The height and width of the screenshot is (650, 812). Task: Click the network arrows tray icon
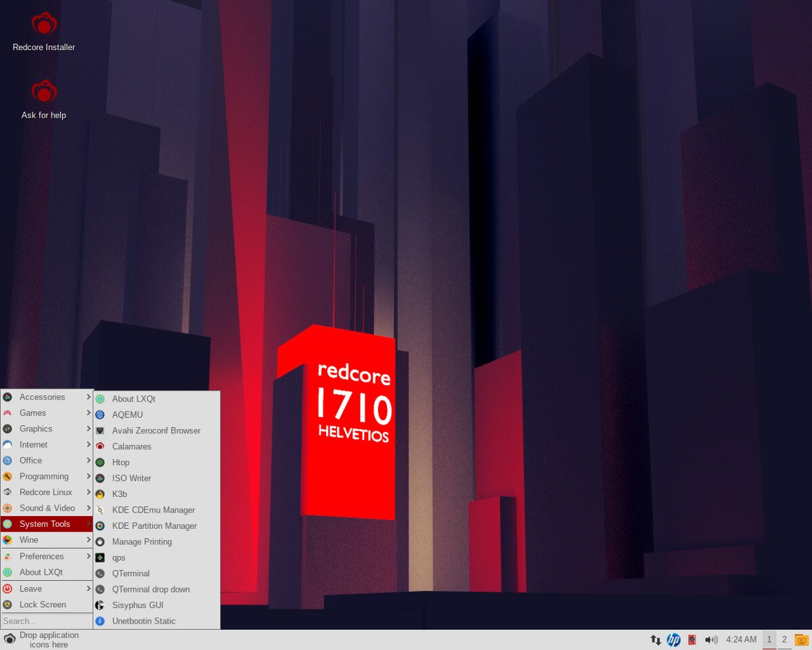click(655, 639)
